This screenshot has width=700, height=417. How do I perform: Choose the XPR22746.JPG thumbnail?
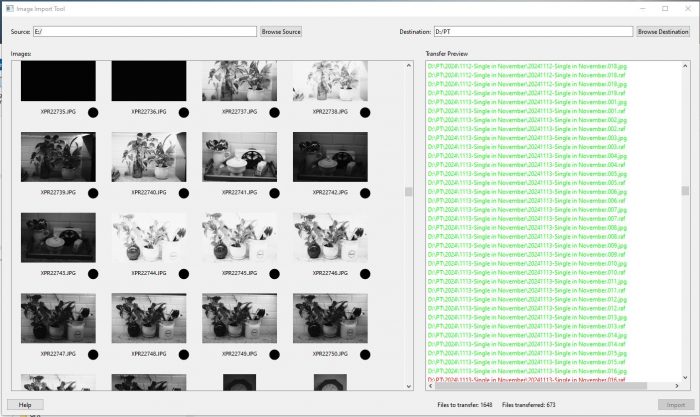[330, 238]
